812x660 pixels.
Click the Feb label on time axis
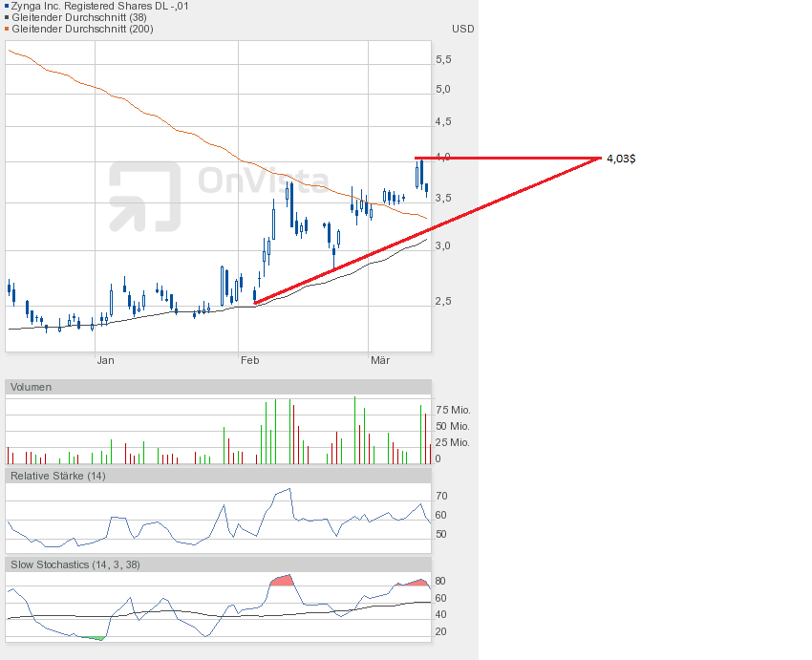click(249, 360)
